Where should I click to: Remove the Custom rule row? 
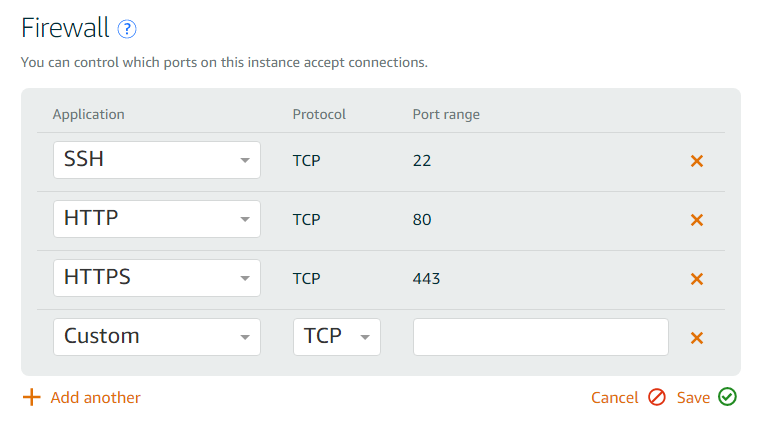click(696, 338)
